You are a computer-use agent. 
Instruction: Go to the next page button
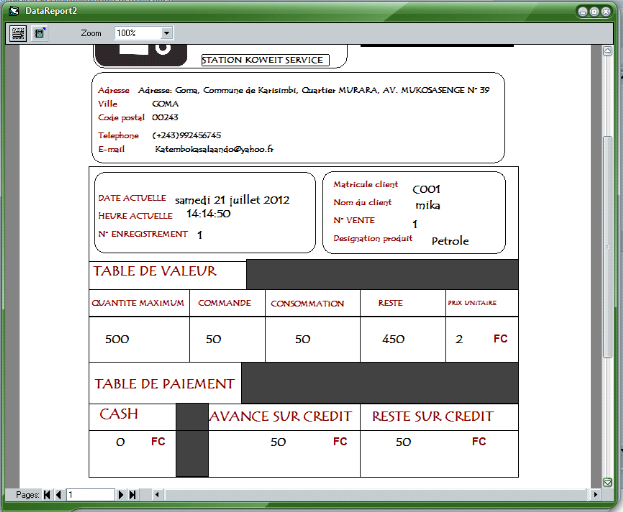point(121,495)
